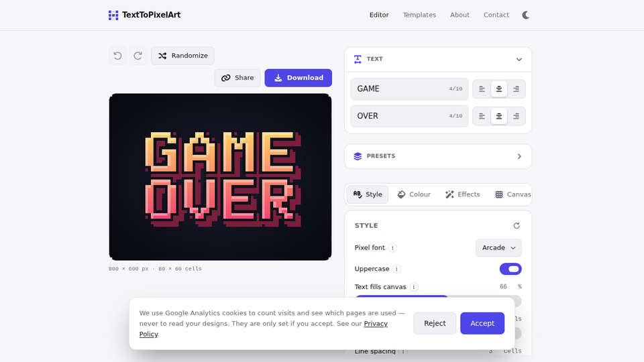Collapse the TEXT section chevron
The image size is (644, 362).
click(x=519, y=60)
